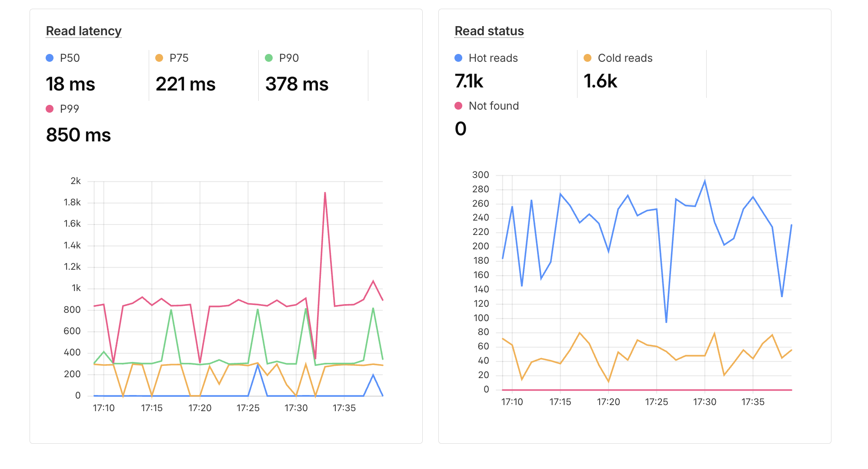Click the blue P50 legend dot
The width and height of the screenshot is (868, 469).
[50, 58]
